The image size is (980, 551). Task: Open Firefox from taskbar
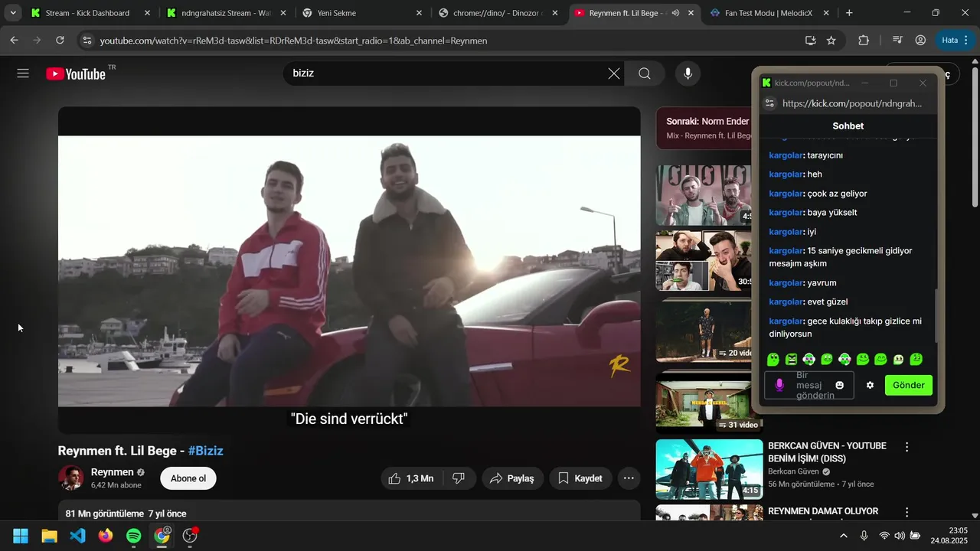[x=105, y=536]
